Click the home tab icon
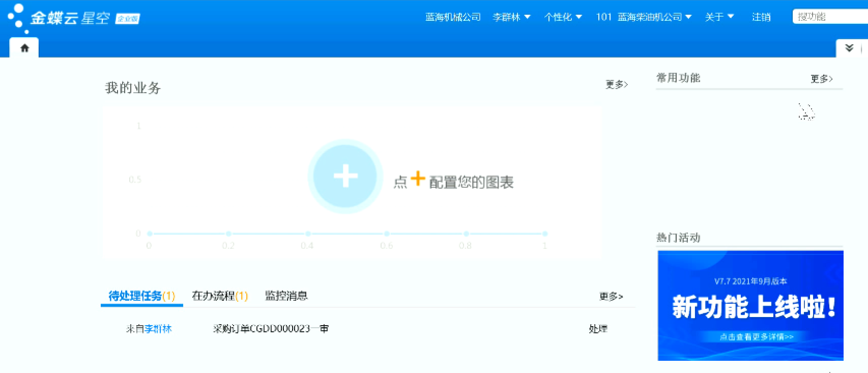The width and height of the screenshot is (868, 373). click(24, 48)
